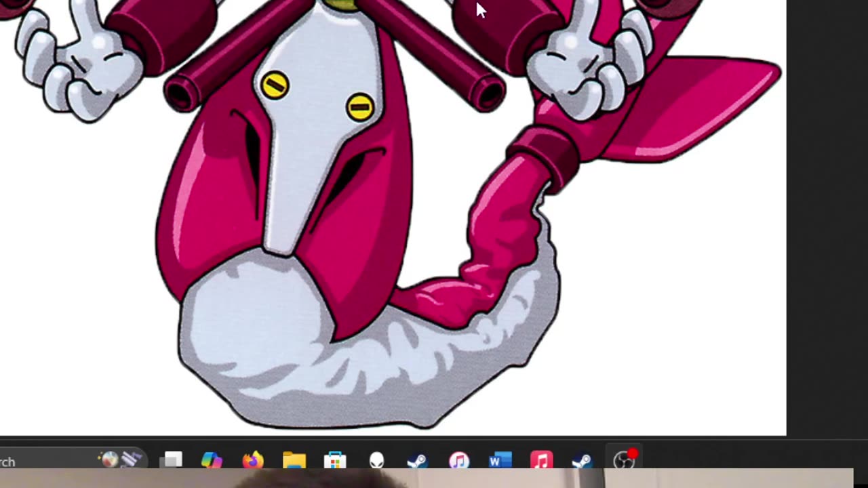Click the search highlights icon in the search box
The width and height of the screenshot is (868, 488).
[120, 460]
